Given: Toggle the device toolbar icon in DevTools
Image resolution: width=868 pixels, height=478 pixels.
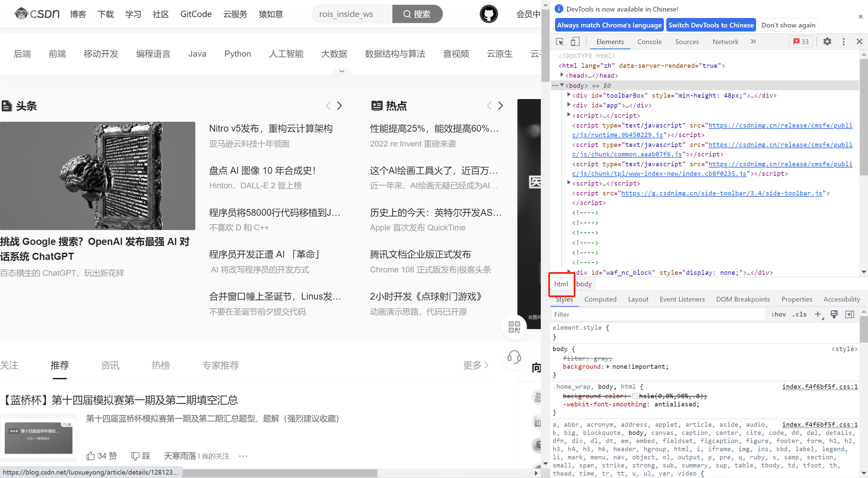Looking at the screenshot, I should (575, 42).
